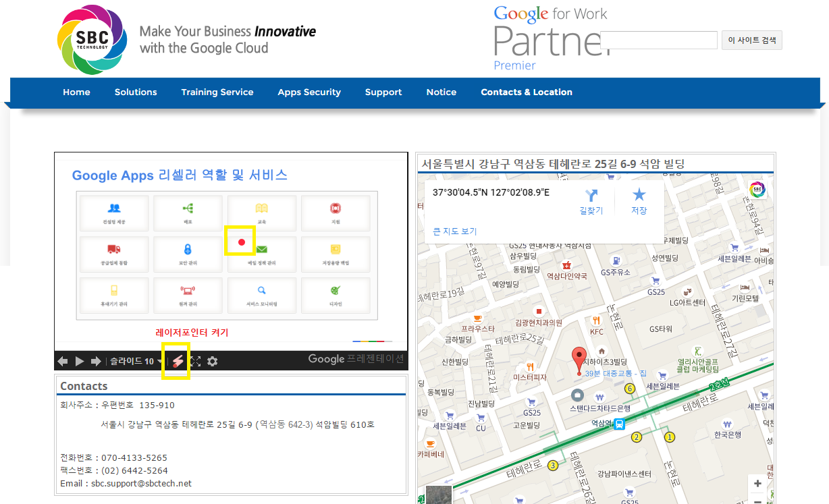Turn on the laser pointer icon

pyautogui.click(x=178, y=361)
